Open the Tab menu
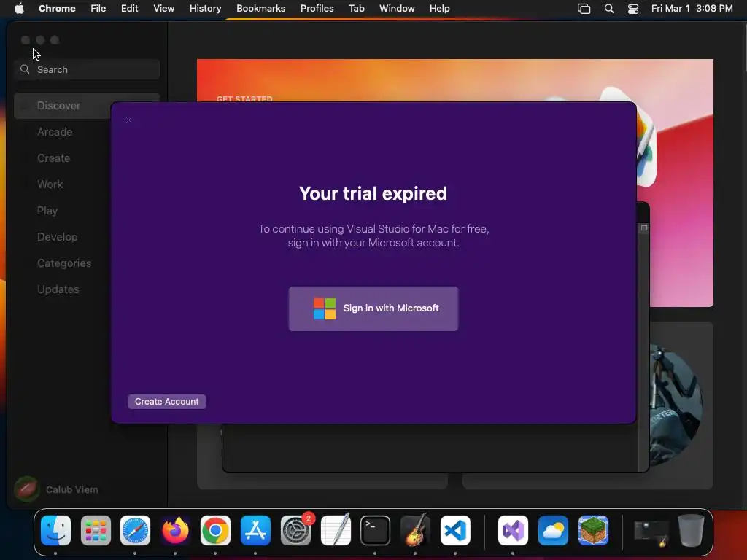 tap(356, 9)
